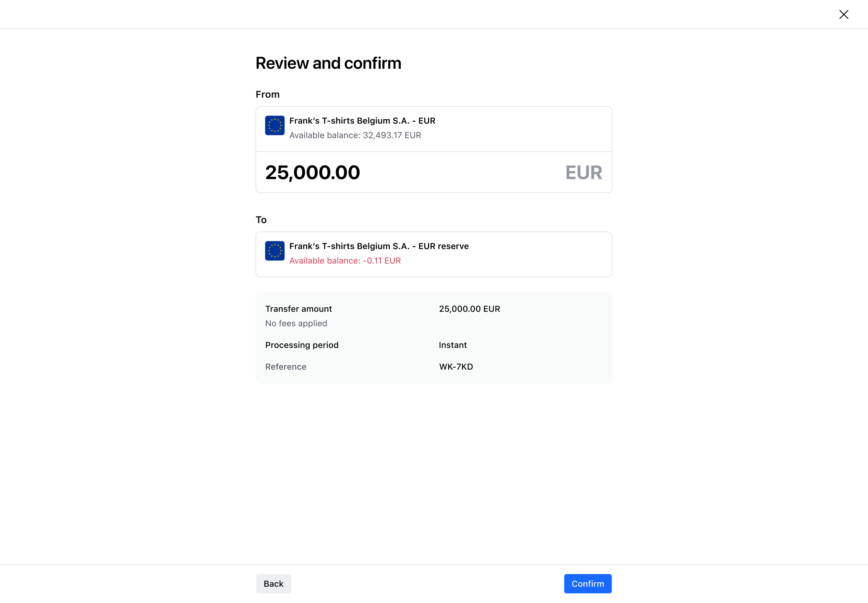Click the EUR reserve destination account name

[x=379, y=246]
